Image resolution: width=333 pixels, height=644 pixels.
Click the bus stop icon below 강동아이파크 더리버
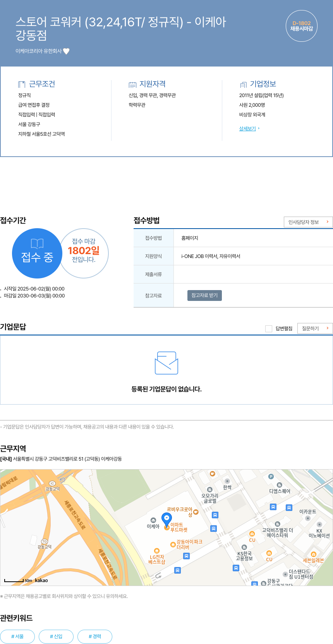pos(186,556)
